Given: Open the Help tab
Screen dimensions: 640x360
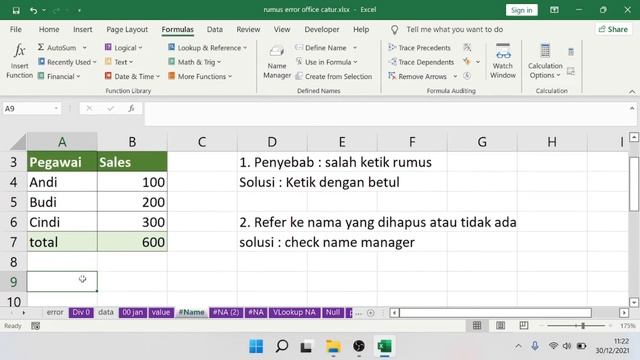Looking at the screenshot, I should click(x=361, y=29).
